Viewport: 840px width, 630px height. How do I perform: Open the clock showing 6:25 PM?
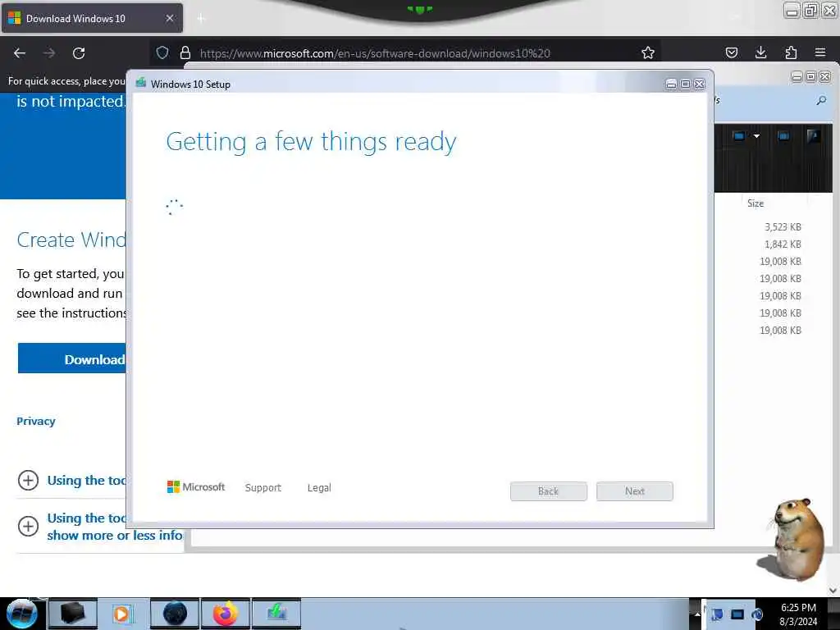[x=798, y=614]
